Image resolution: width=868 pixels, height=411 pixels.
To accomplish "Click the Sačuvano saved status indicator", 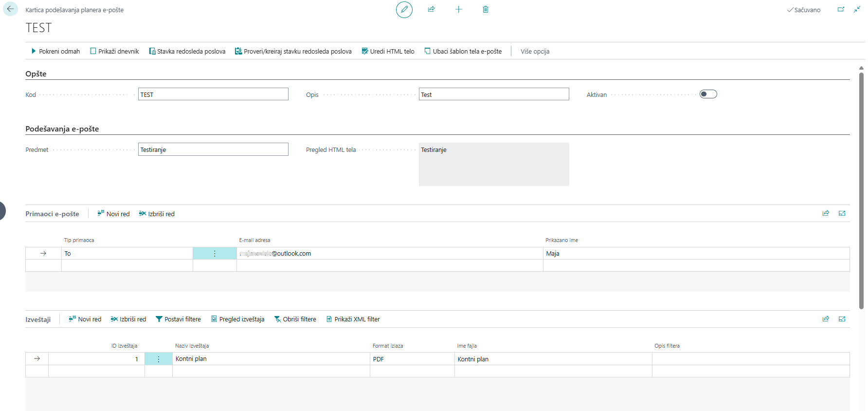I will (803, 10).
